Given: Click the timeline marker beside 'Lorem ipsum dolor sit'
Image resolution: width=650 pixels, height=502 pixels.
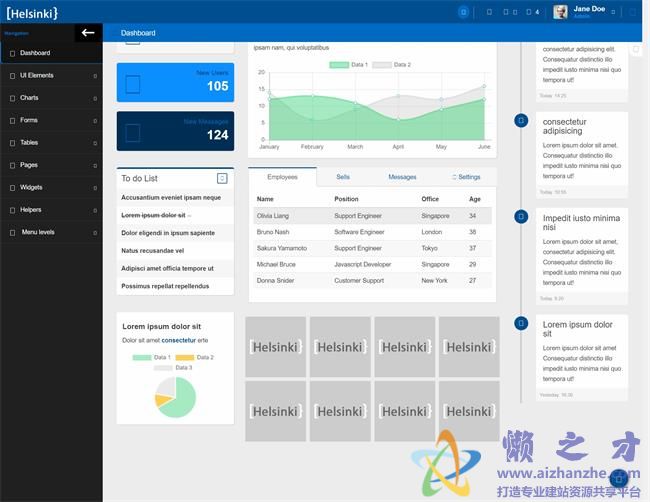Looking at the screenshot, I should [521, 323].
